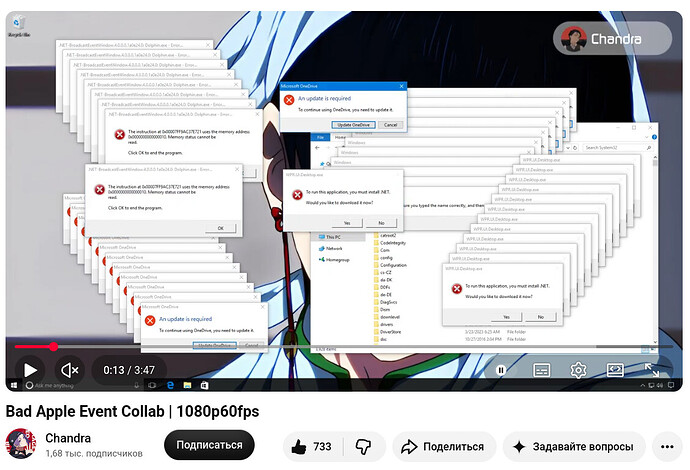
Task: Click No in the center .NET install dialog
Action: coord(381,223)
